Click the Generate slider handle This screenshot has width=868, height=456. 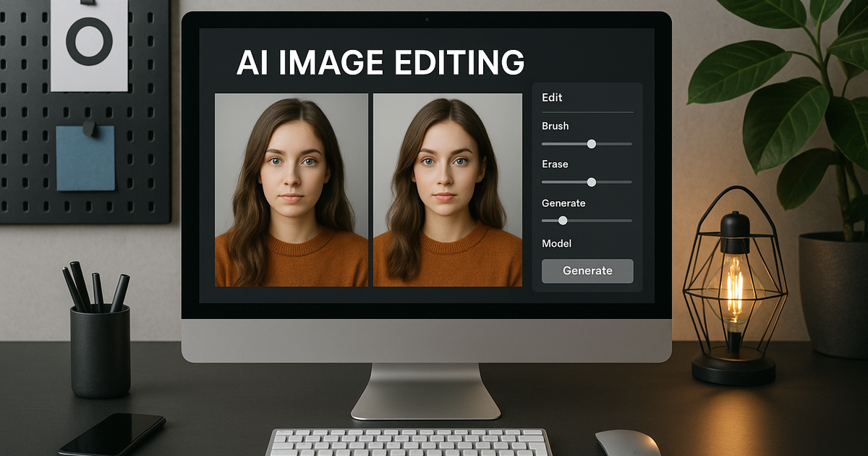(x=563, y=221)
